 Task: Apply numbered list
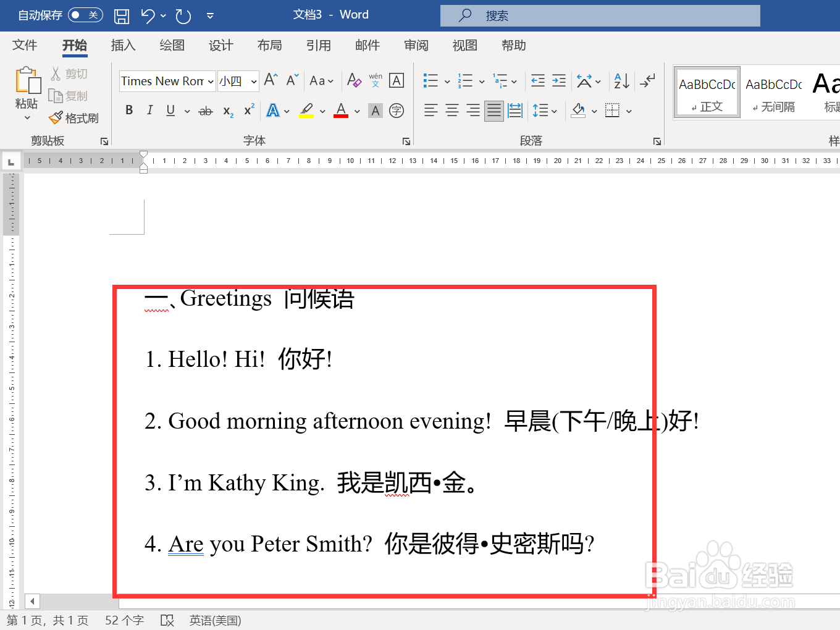[x=465, y=81]
